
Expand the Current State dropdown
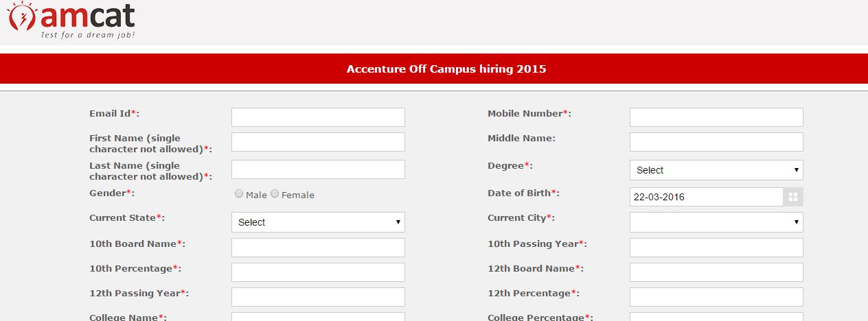(x=318, y=222)
